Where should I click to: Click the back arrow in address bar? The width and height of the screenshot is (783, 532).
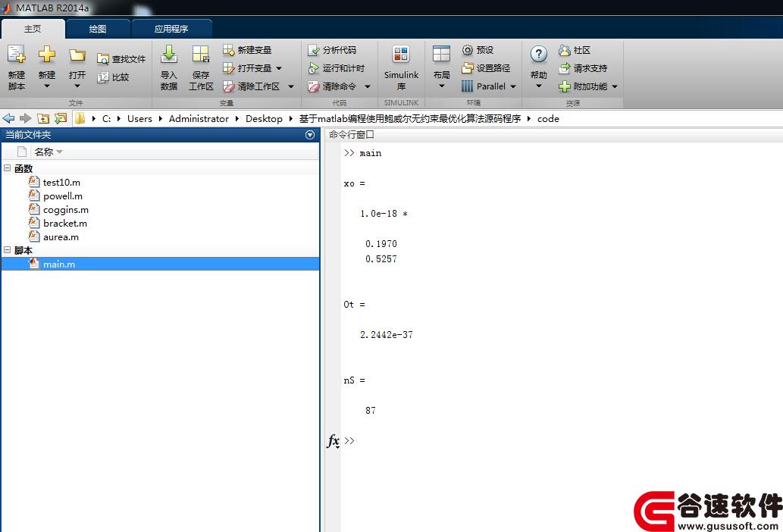(8, 118)
